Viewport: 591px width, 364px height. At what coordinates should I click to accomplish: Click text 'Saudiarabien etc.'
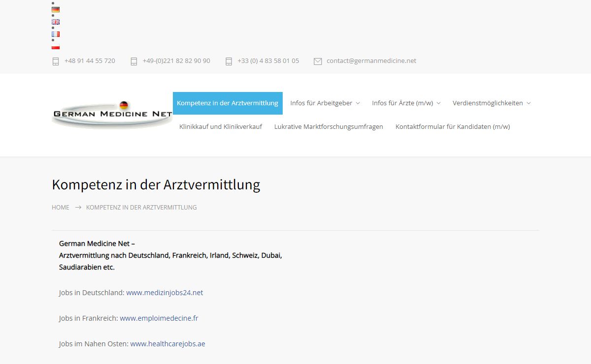87,268
